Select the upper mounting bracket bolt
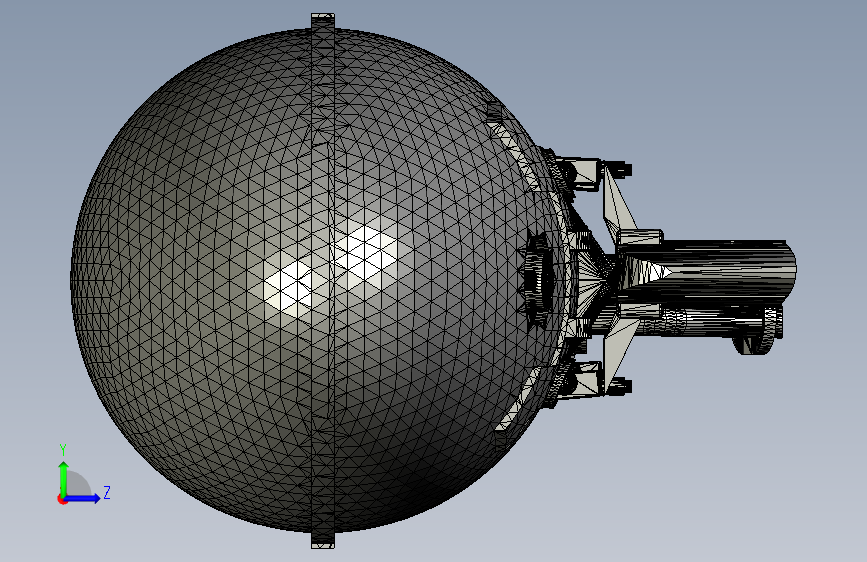 (619, 168)
